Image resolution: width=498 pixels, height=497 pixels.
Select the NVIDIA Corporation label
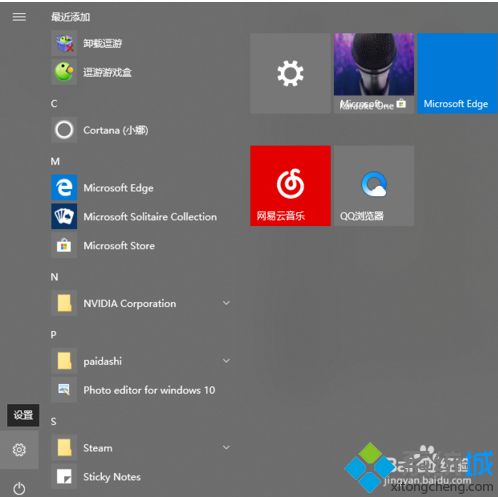point(130,304)
